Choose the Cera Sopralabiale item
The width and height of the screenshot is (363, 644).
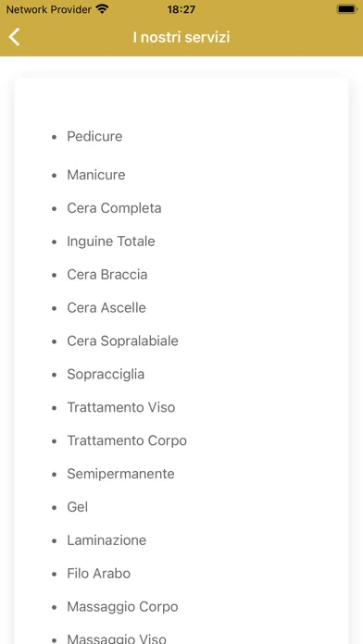[x=122, y=341]
